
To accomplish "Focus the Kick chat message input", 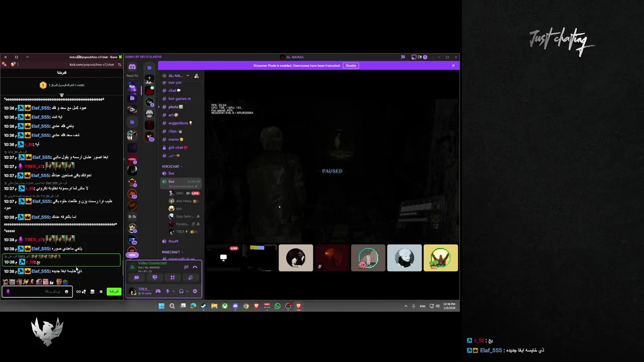I will tap(37, 292).
